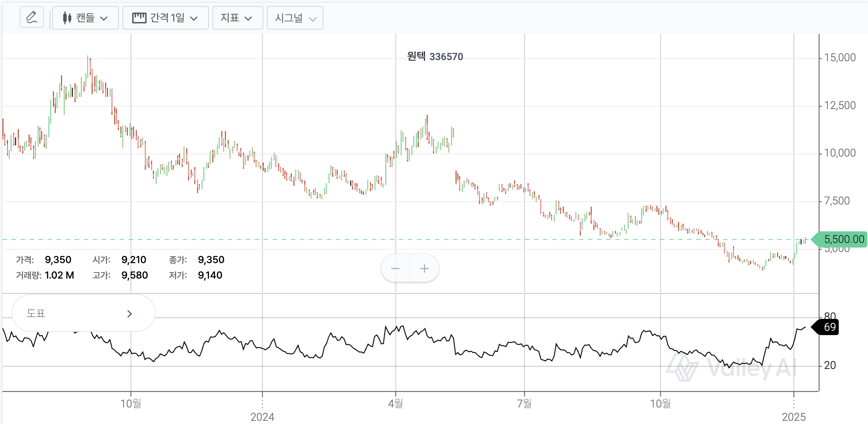Click the Valley AI watermark logo
Image resolution: width=868 pixels, height=424 pixels.
point(682,367)
